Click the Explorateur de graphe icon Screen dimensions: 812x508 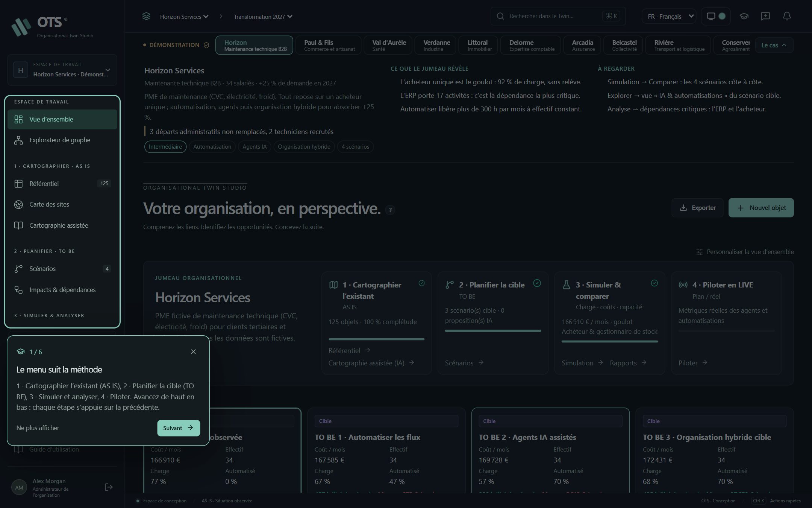(18, 140)
